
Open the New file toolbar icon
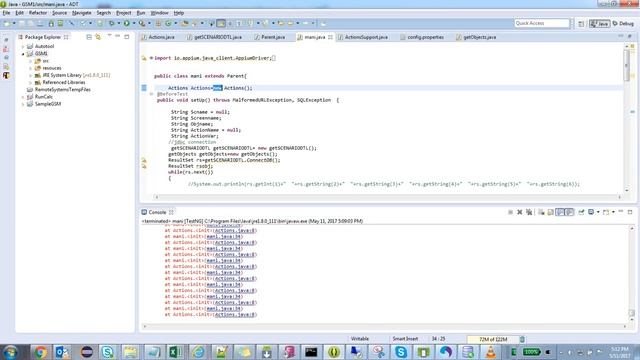tap(7, 23)
